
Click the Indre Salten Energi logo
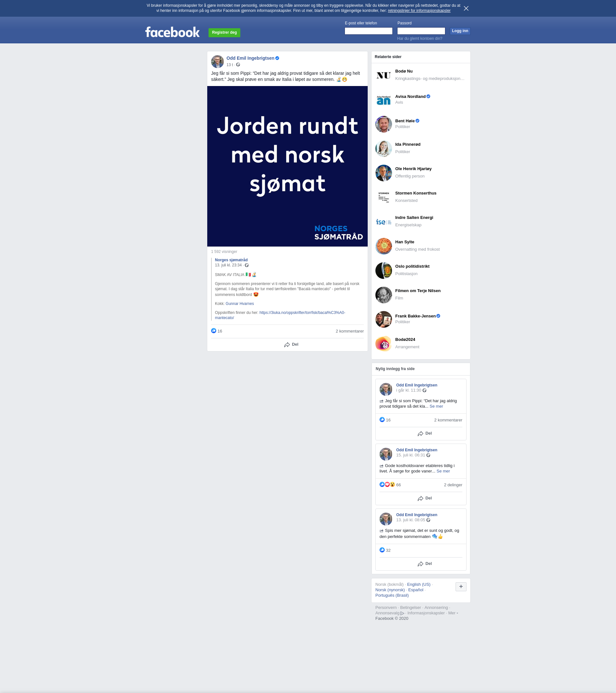pos(383,222)
